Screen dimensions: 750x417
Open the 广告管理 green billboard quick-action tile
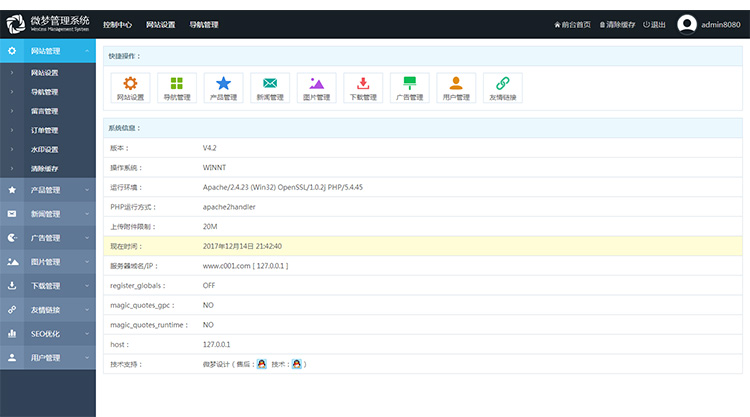click(409, 88)
